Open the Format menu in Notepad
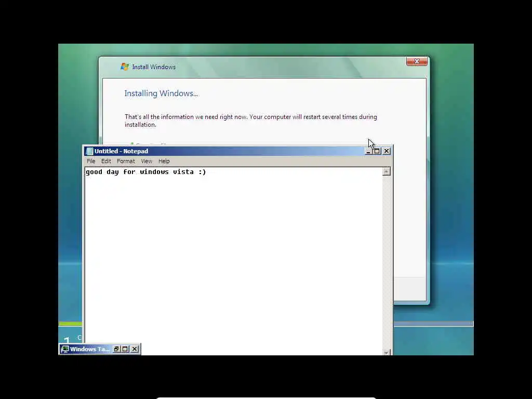Viewport: 532px width, 399px height. [126, 161]
